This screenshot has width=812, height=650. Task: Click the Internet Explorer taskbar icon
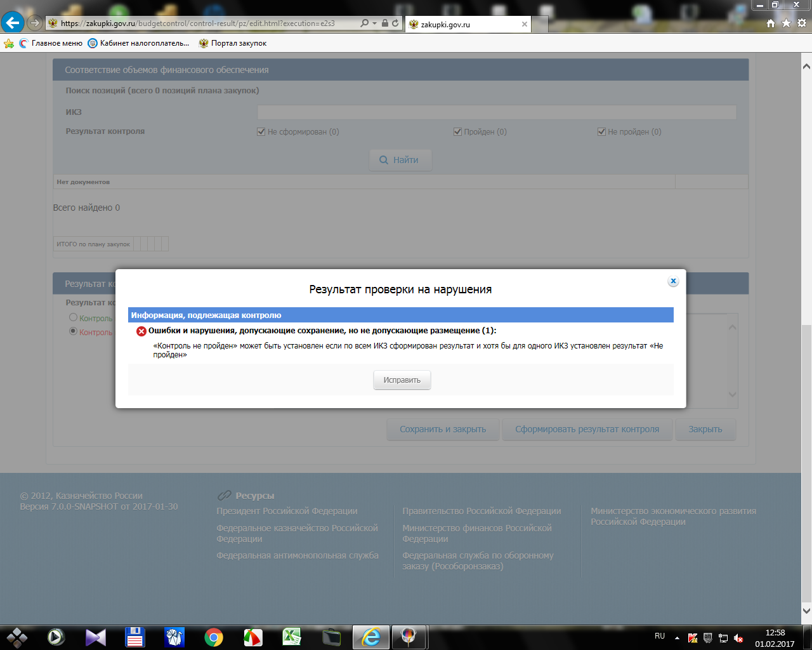click(x=370, y=637)
